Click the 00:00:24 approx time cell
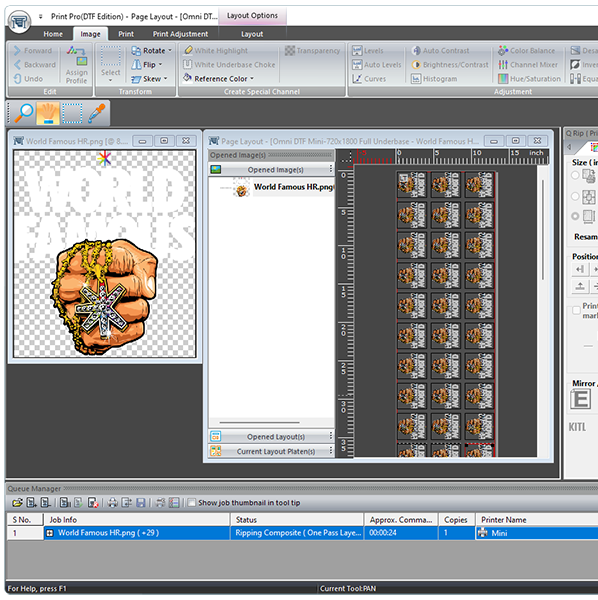This screenshot has height=600, width=598. [x=401, y=533]
